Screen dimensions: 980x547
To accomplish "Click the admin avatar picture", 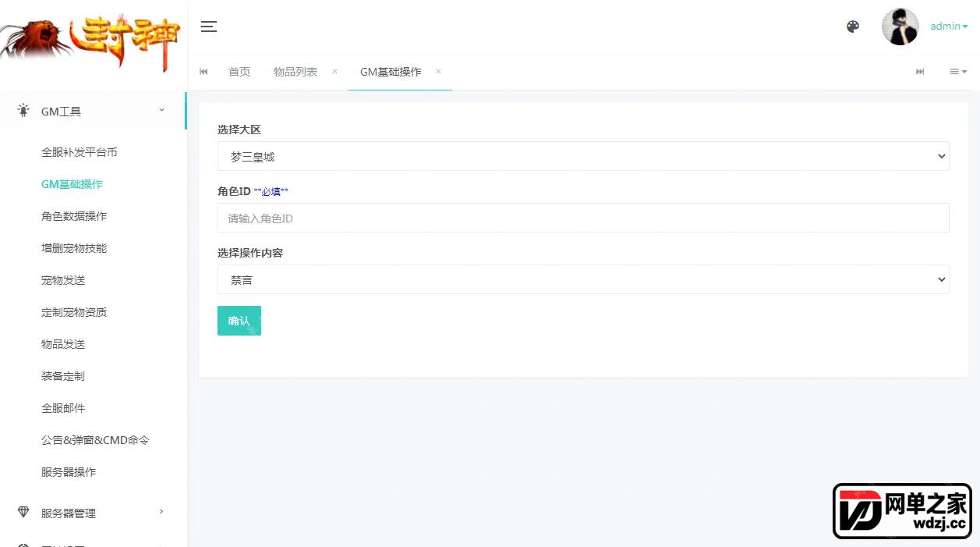I will pos(900,27).
